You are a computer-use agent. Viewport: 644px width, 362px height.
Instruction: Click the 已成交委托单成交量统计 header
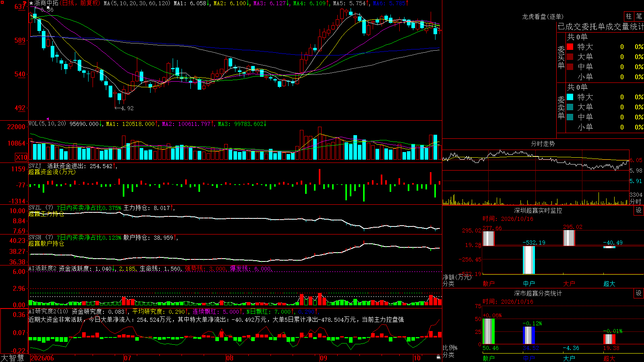601,27
